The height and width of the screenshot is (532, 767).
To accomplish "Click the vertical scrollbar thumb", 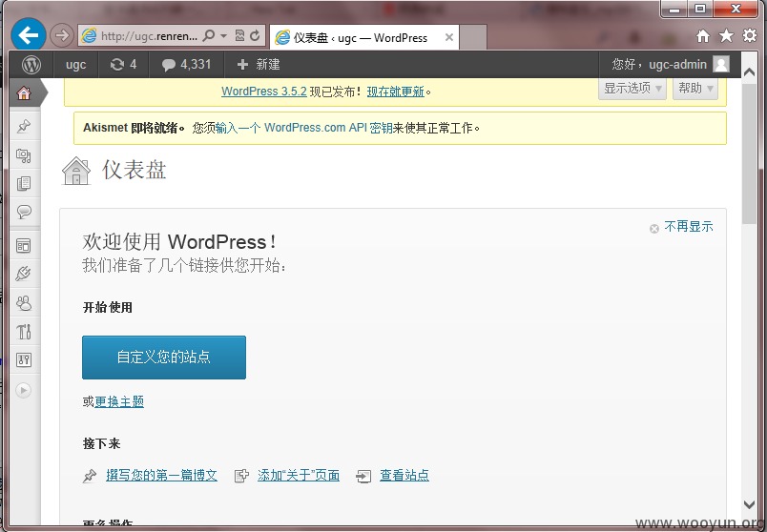I will click(750, 153).
